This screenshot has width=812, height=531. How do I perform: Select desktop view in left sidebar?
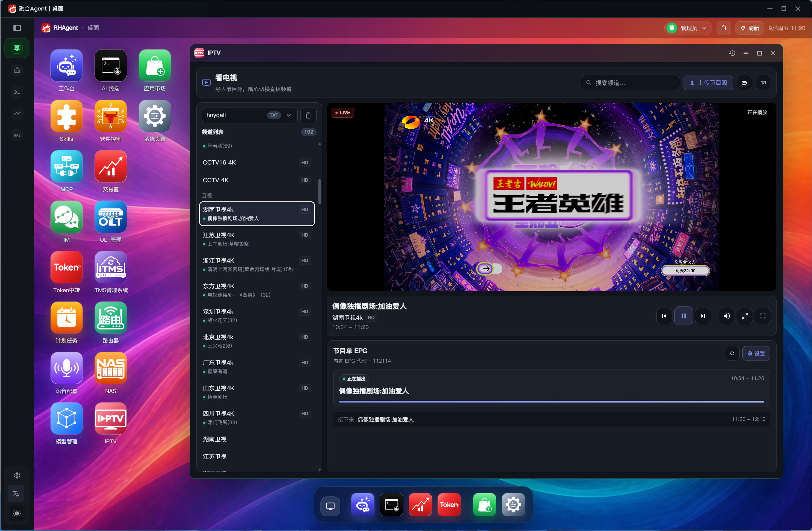[17, 48]
